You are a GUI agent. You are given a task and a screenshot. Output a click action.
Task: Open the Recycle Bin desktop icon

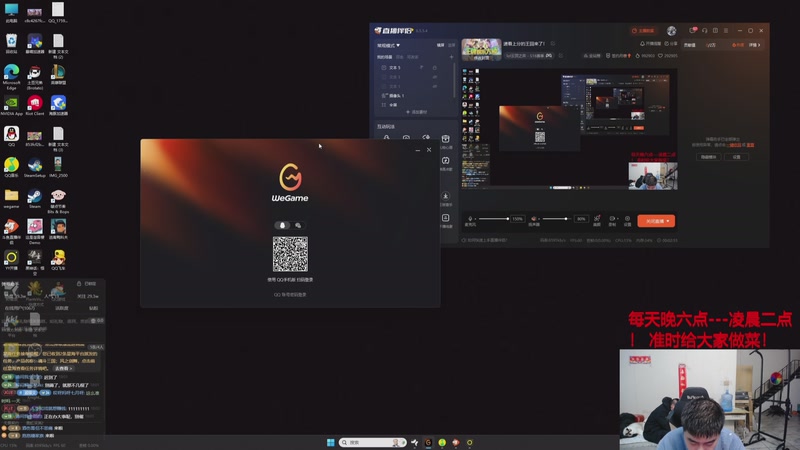coord(11,44)
